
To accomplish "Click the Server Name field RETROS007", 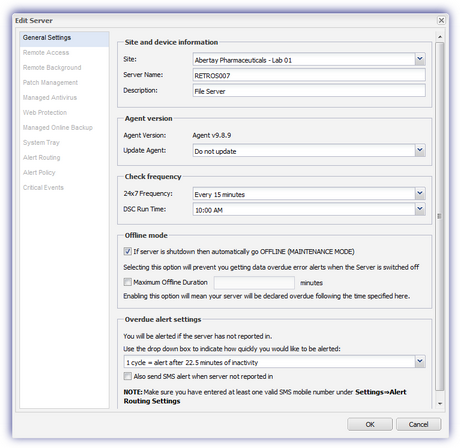I will [x=309, y=75].
